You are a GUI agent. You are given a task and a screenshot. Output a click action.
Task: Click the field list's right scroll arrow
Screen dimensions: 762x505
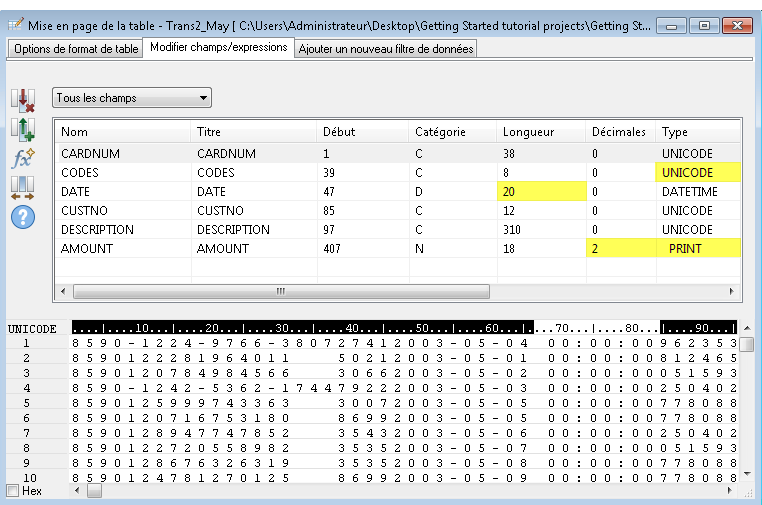coord(732,291)
